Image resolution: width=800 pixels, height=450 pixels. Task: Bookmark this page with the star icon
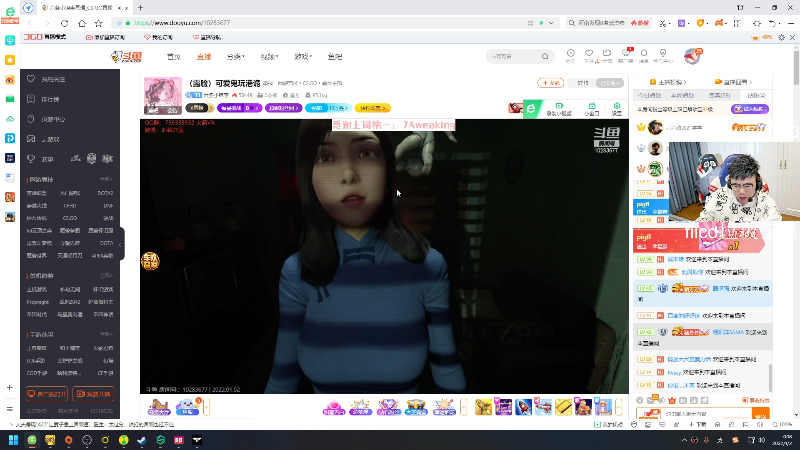pos(98,23)
